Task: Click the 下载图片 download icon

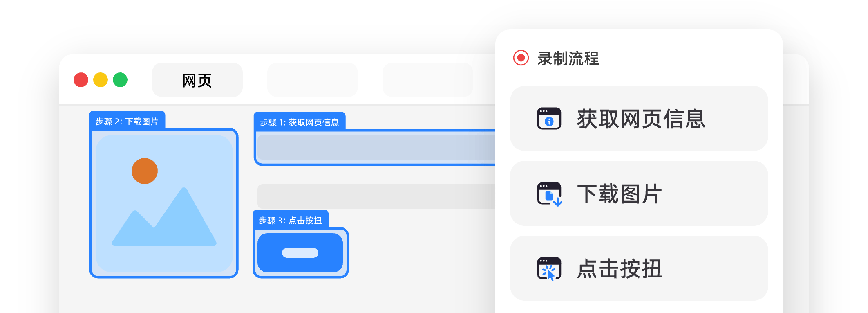Action: 550,194
